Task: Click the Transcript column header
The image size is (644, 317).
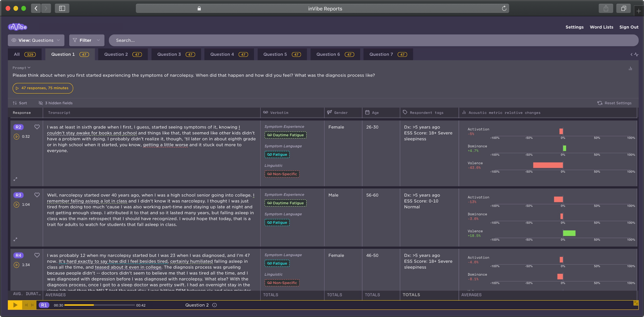Action: (151, 113)
